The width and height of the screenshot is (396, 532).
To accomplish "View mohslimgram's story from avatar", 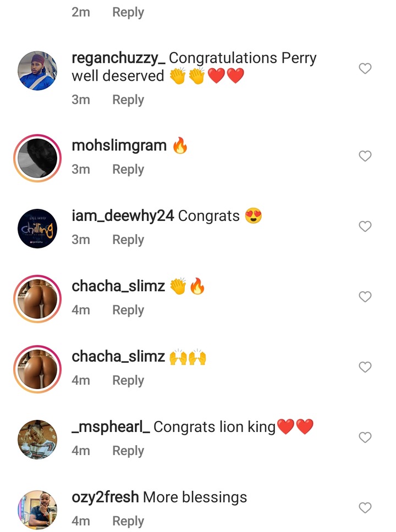I will [x=37, y=157].
